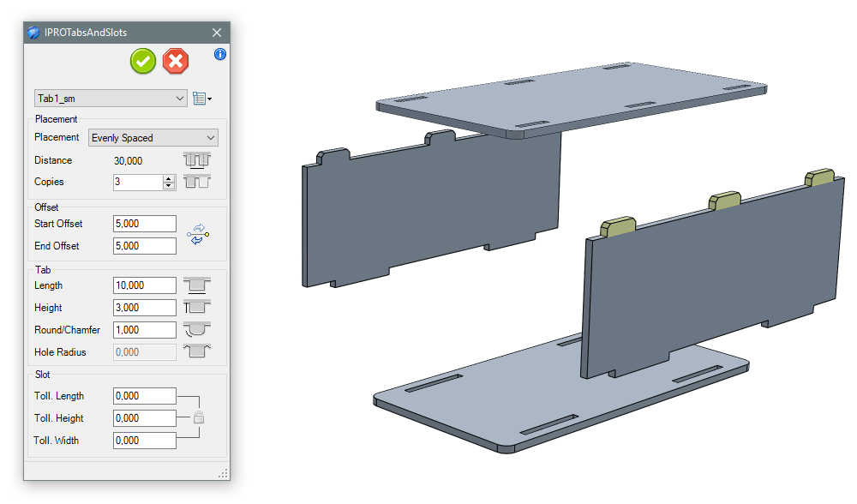Toggle the Hole Radius shape icon
This screenshot has height=504, width=857.
(197, 351)
